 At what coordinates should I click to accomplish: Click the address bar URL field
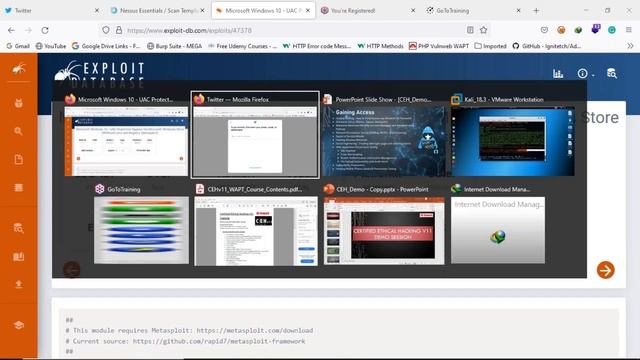294,30
